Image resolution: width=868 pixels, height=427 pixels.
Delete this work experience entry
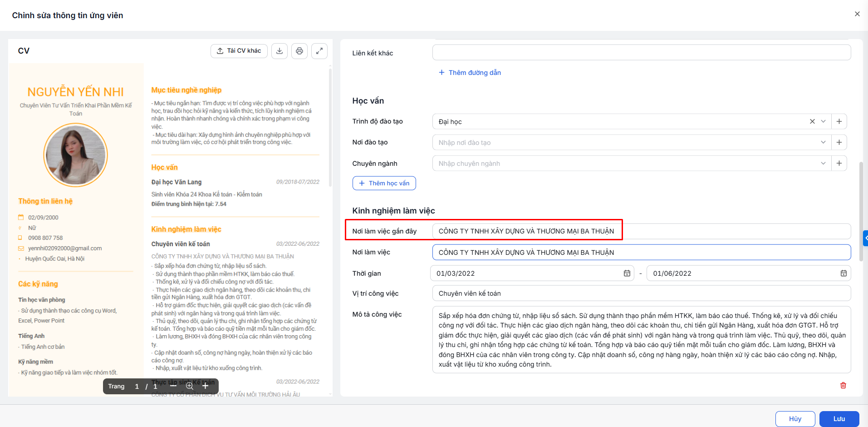point(843,385)
